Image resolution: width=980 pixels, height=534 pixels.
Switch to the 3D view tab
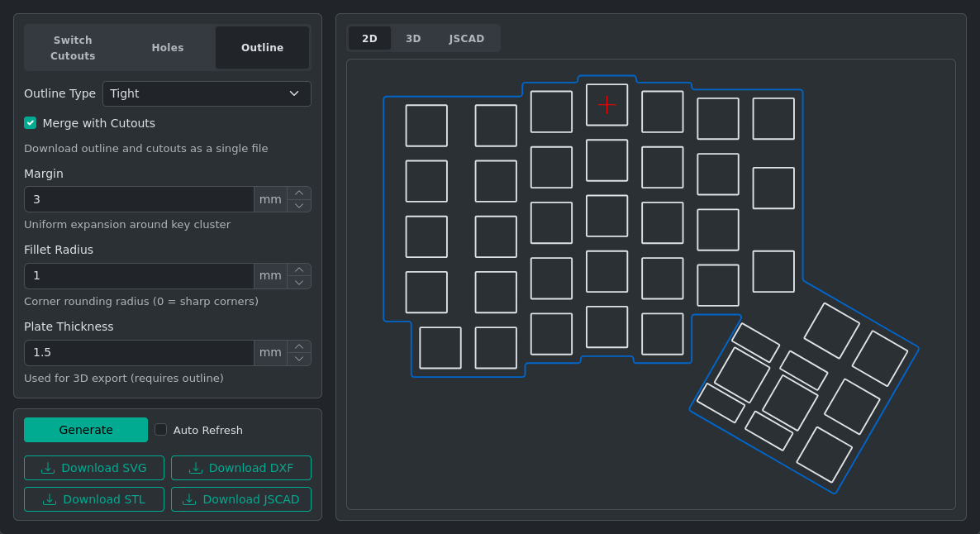[413, 38]
